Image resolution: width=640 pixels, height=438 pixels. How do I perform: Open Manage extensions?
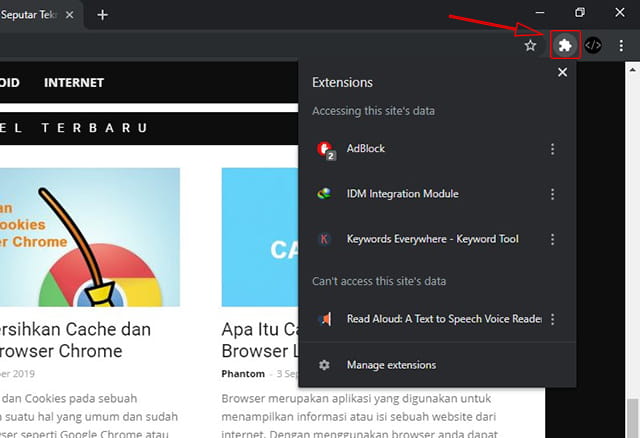pyautogui.click(x=437, y=365)
